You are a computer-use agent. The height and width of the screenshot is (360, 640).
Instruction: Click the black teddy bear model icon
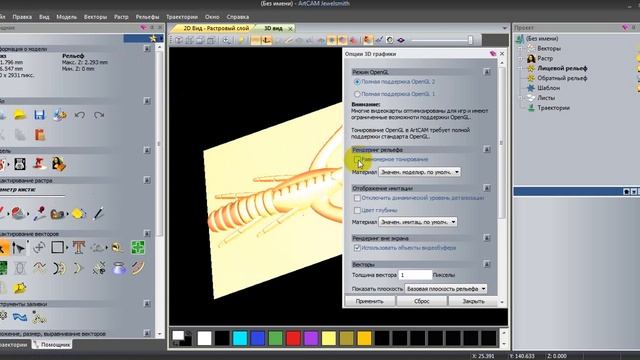[20, 164]
